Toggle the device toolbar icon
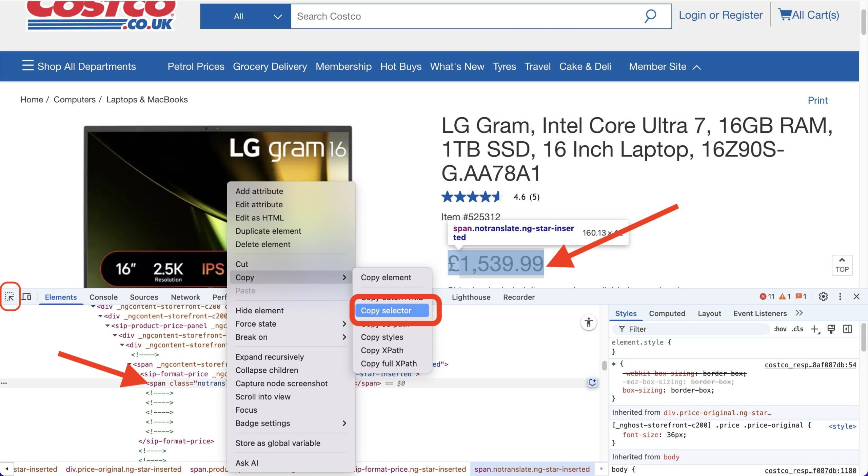868x476 pixels. pos(26,297)
